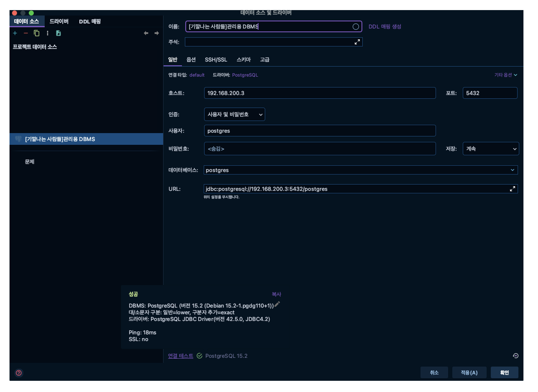This screenshot has height=392, width=538.
Task: Click the help question mark icon
Action: click(19, 373)
